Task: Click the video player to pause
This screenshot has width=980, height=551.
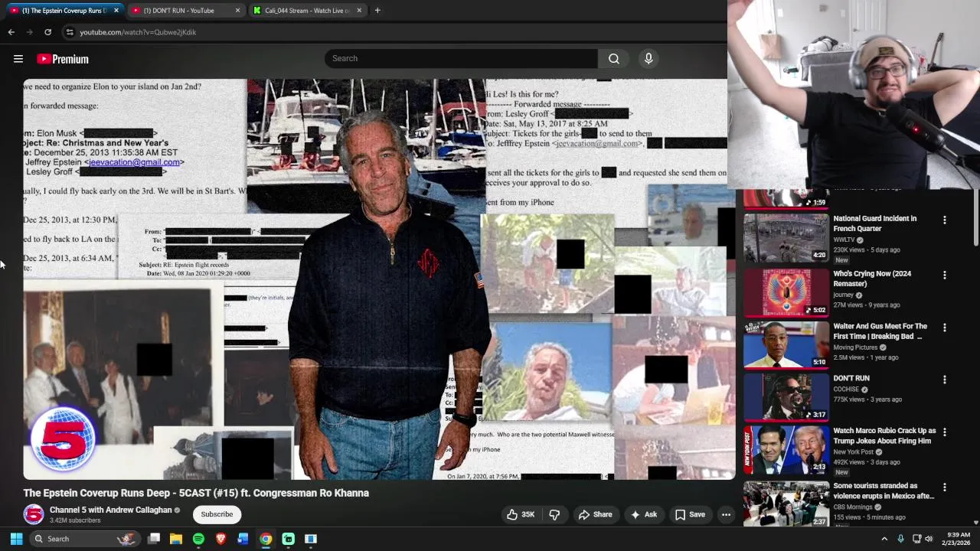Action: [x=379, y=279]
